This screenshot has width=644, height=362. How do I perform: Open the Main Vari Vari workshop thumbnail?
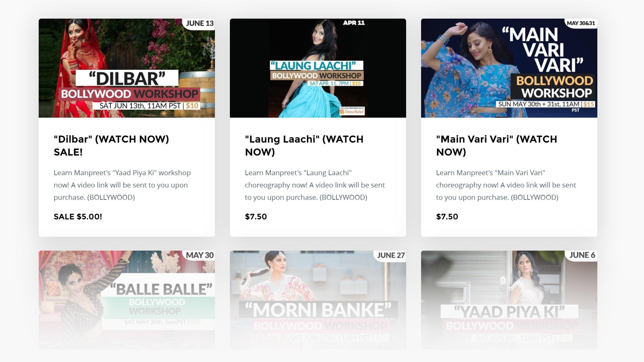tap(509, 68)
